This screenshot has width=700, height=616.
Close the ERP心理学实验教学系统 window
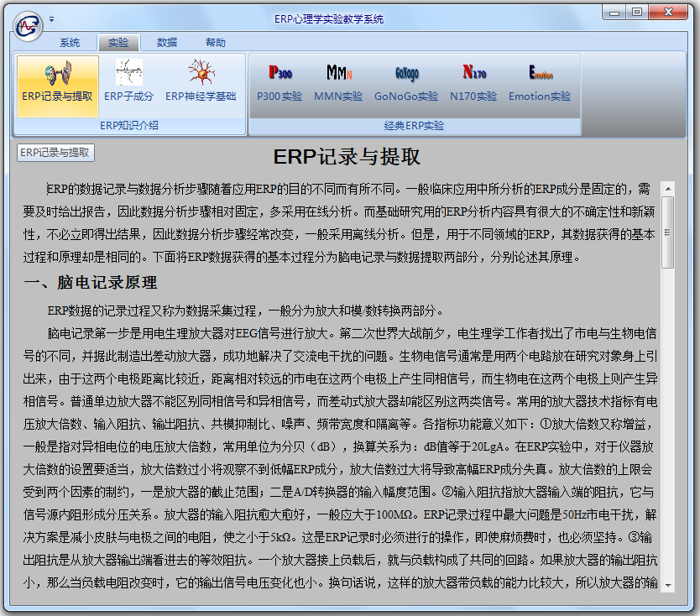pos(668,13)
